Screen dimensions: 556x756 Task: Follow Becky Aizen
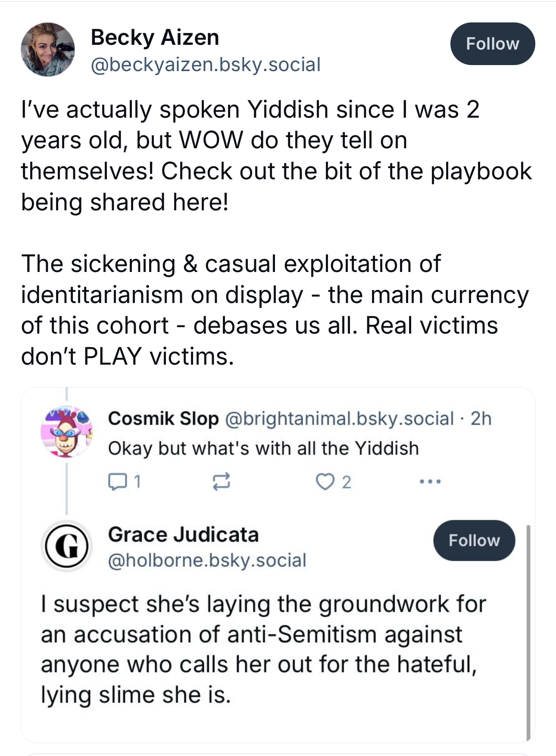492,44
